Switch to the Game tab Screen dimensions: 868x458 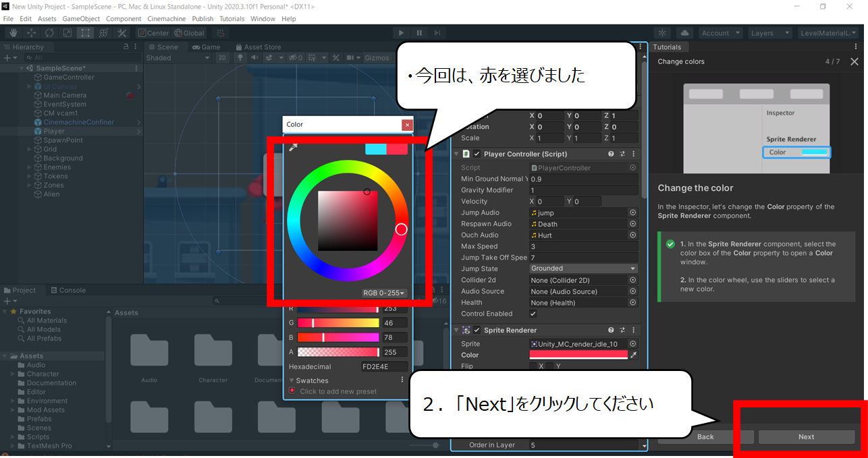(x=206, y=47)
